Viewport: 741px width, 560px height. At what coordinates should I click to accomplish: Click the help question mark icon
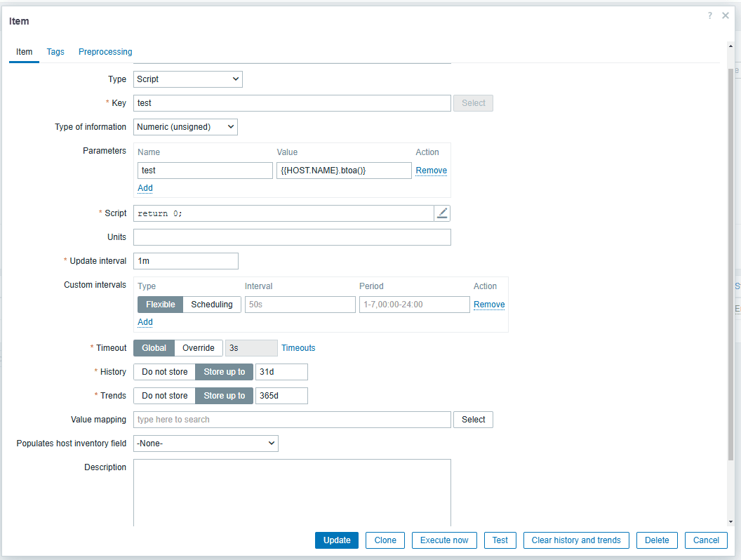point(710,15)
